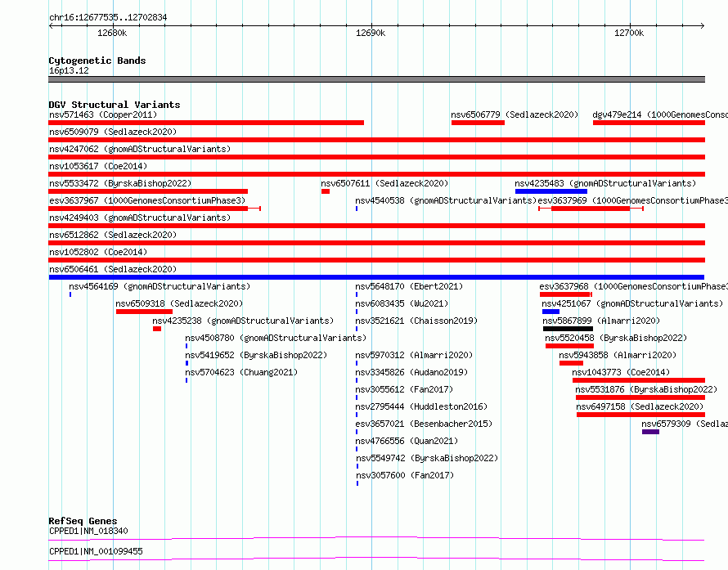Select the blue nsv4235483 gnomAD variant bar
728x570 pixels.
tap(551, 191)
